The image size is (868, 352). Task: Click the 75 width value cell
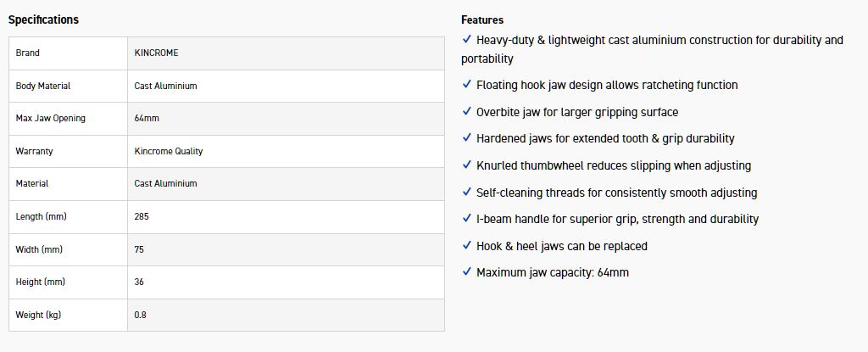pos(139,249)
